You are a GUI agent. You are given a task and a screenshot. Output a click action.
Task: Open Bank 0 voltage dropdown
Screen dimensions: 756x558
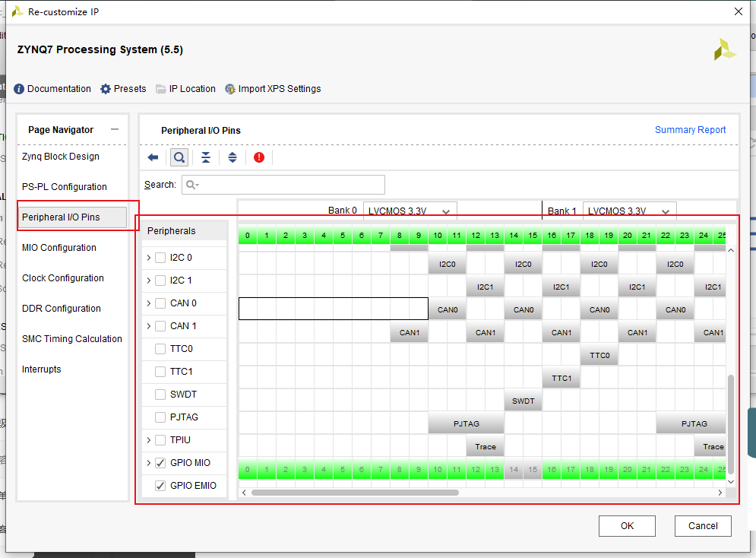click(x=410, y=211)
